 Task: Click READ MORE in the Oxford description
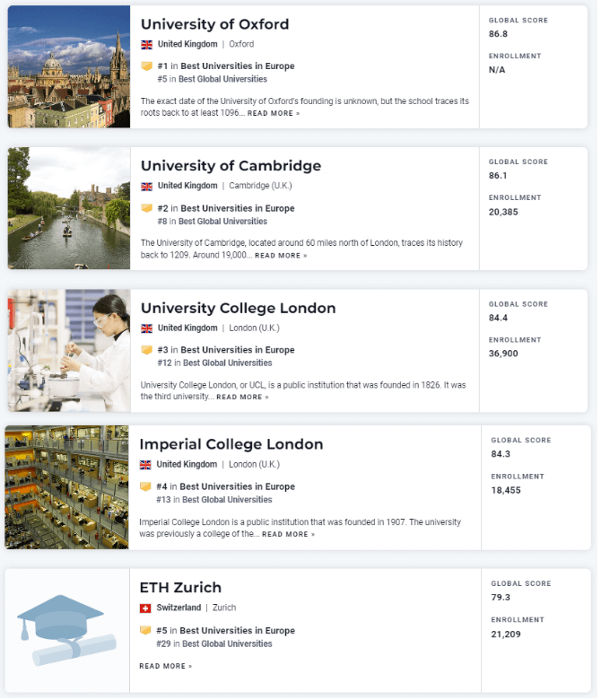(273, 113)
